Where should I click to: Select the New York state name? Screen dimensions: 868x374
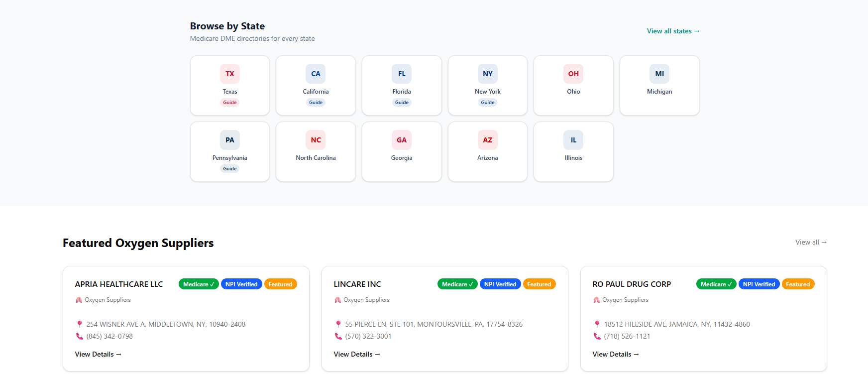488,92
